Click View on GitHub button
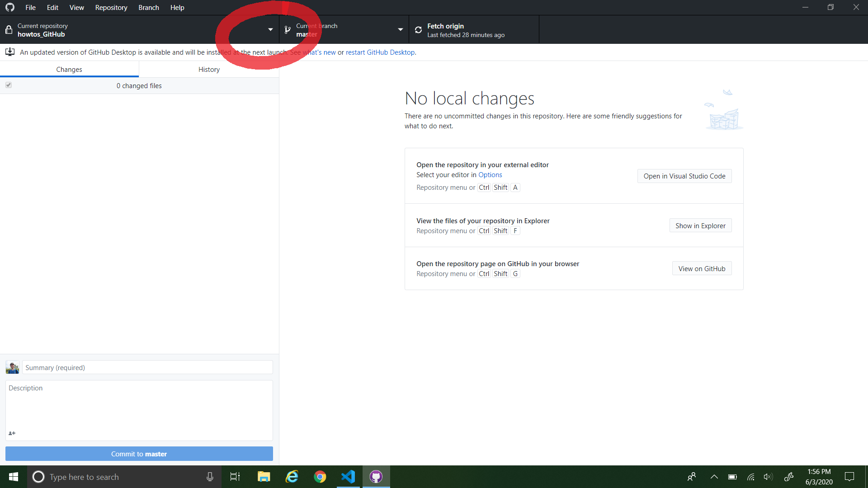The image size is (868, 488). (x=702, y=268)
